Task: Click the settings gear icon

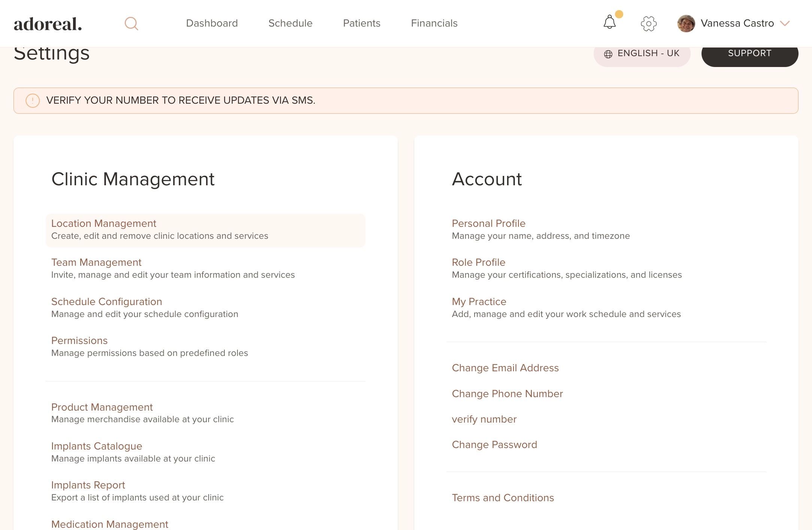Action: tap(648, 24)
